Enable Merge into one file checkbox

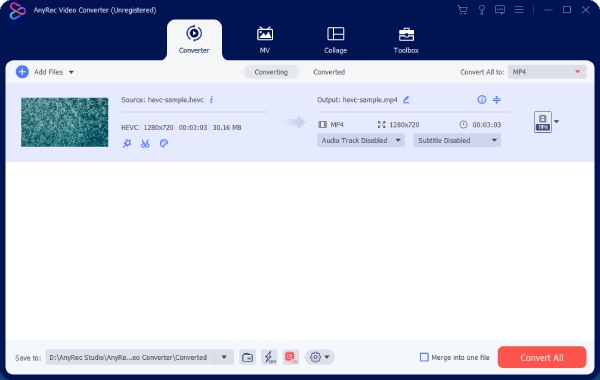pyautogui.click(x=424, y=357)
